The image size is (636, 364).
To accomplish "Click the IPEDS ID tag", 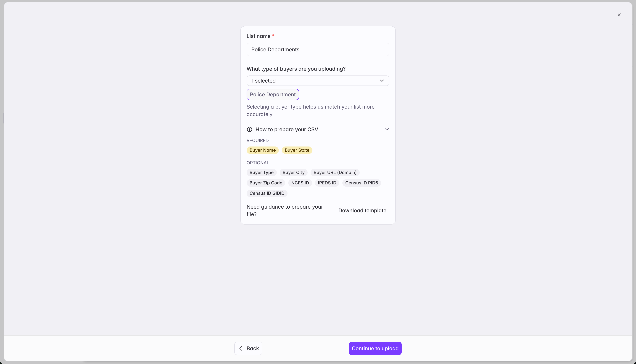I will pos(327,183).
